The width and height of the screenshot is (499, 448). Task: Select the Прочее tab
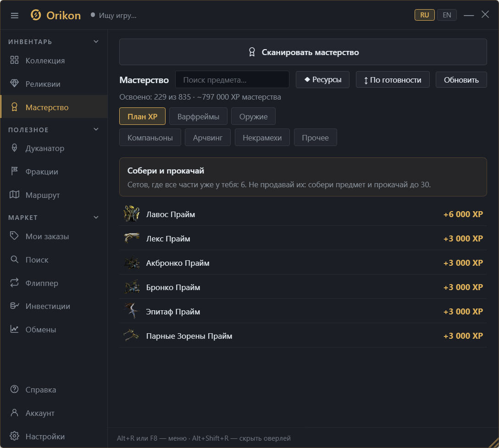(316, 137)
